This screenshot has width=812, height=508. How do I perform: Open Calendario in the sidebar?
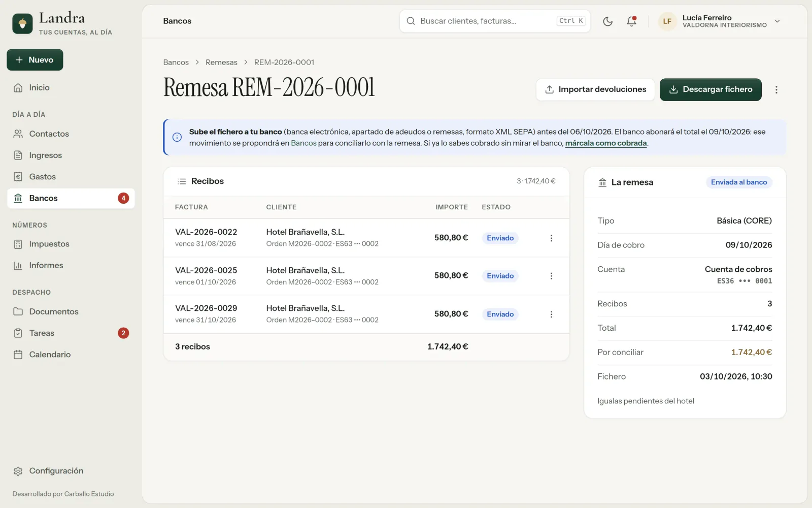[71, 355]
